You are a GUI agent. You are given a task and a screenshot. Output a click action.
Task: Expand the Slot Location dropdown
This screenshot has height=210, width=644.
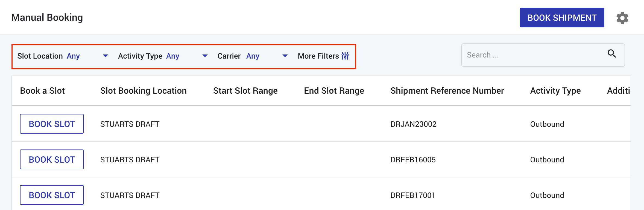tap(105, 56)
